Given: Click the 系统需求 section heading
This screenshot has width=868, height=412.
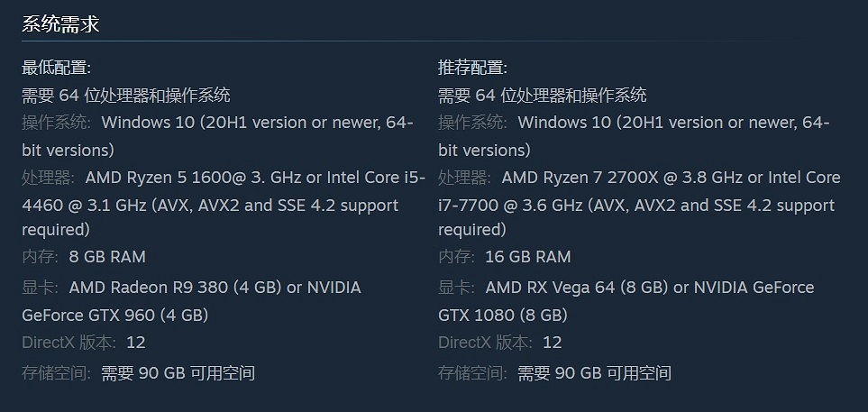Looking at the screenshot, I should pyautogui.click(x=60, y=24).
